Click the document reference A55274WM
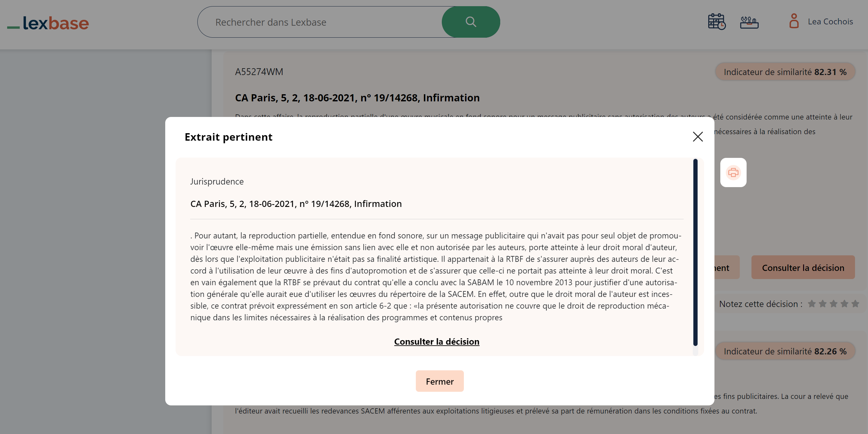 [x=259, y=71]
